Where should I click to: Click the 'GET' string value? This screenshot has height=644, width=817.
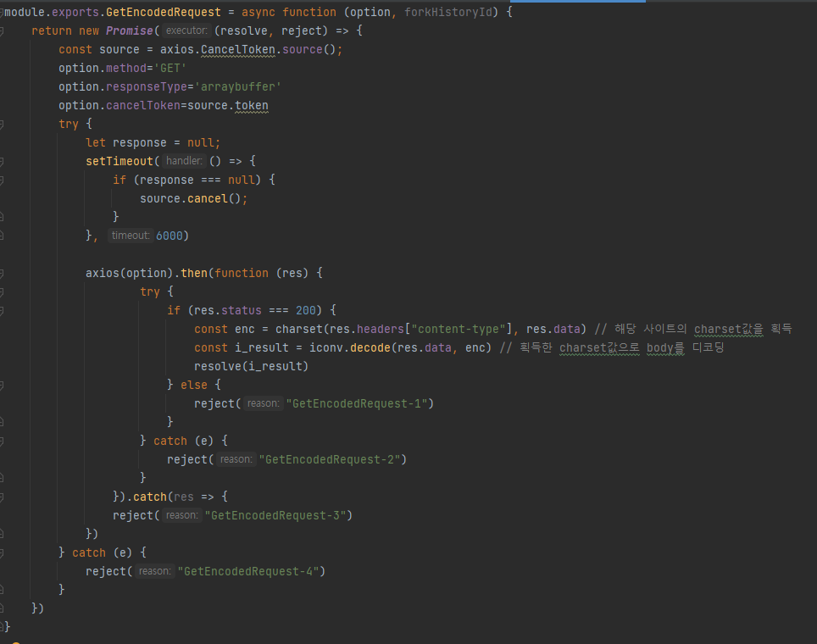tap(170, 69)
